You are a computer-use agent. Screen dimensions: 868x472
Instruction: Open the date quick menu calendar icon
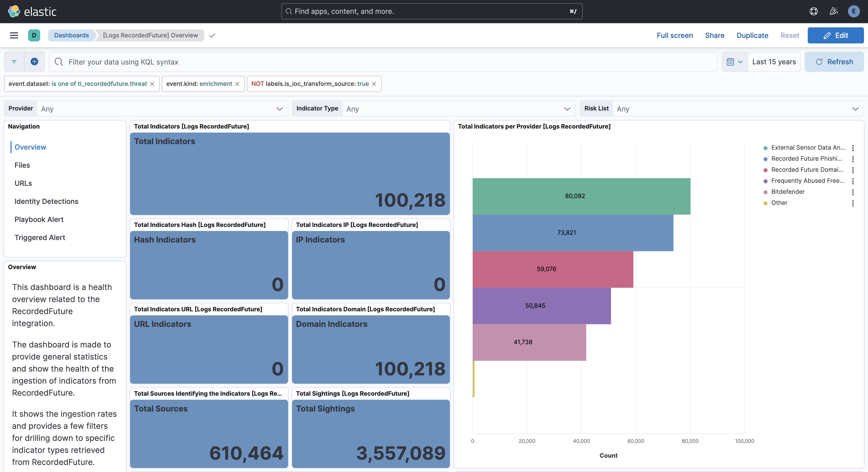click(735, 62)
